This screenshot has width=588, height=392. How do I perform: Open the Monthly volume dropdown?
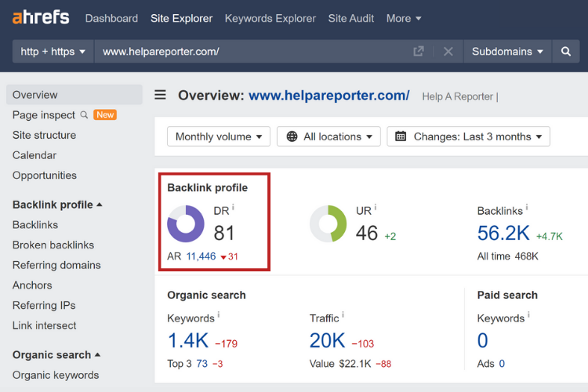click(219, 136)
